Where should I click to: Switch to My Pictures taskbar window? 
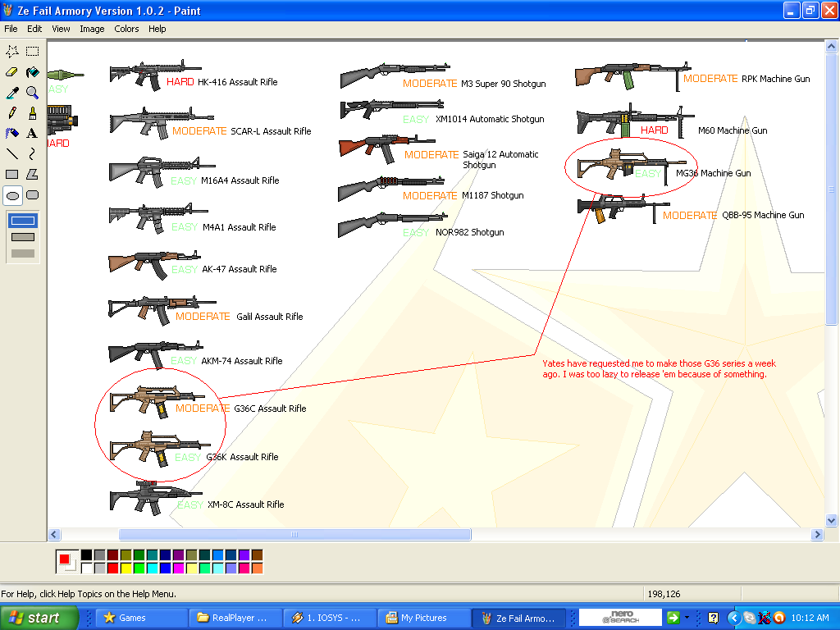pyautogui.click(x=424, y=618)
